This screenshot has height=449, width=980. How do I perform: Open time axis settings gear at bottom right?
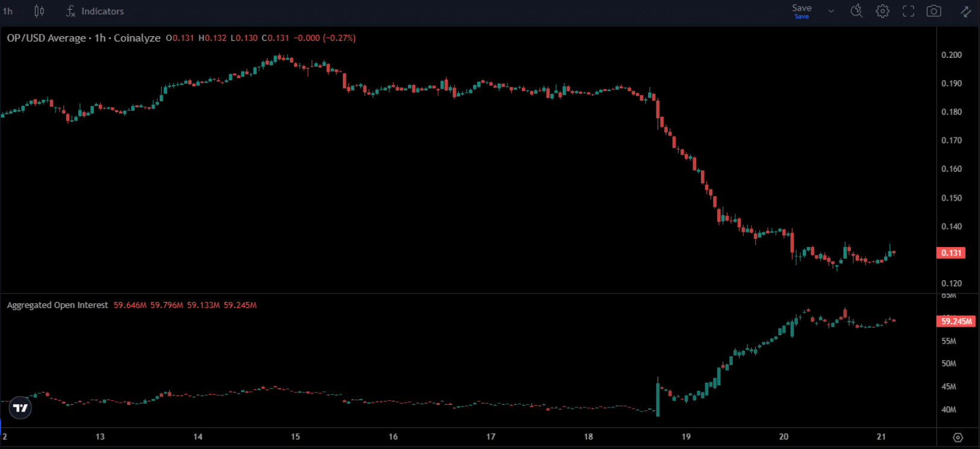point(958,438)
